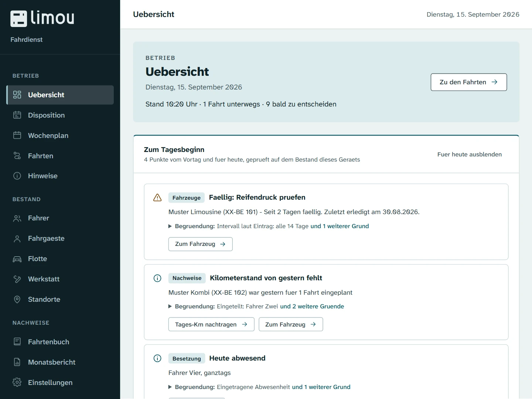Open Hinweise in the sidebar
The height and width of the screenshot is (399, 532).
60,176
